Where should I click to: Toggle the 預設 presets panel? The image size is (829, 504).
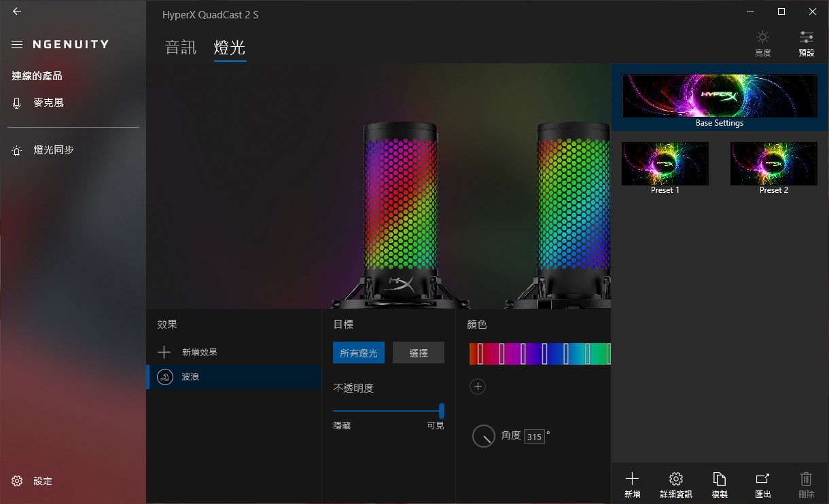[807, 43]
